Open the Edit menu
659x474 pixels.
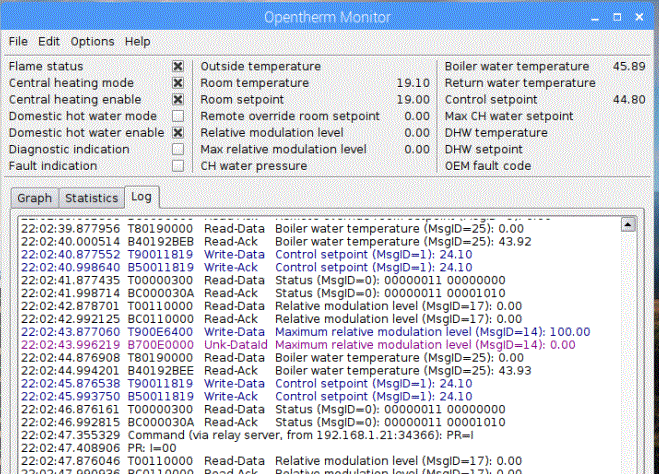49,41
